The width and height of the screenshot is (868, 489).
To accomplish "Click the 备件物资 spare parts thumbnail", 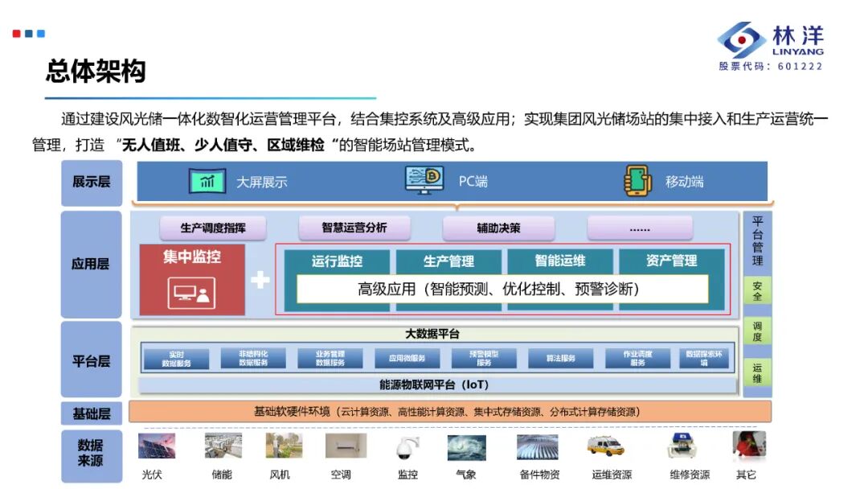I will click(x=537, y=447).
